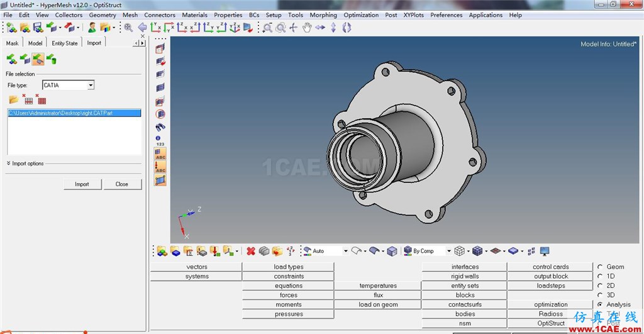Open the user color folder dropdown arrow
Image resolution: width=644 pixels, height=334 pixels.
click(114, 28)
